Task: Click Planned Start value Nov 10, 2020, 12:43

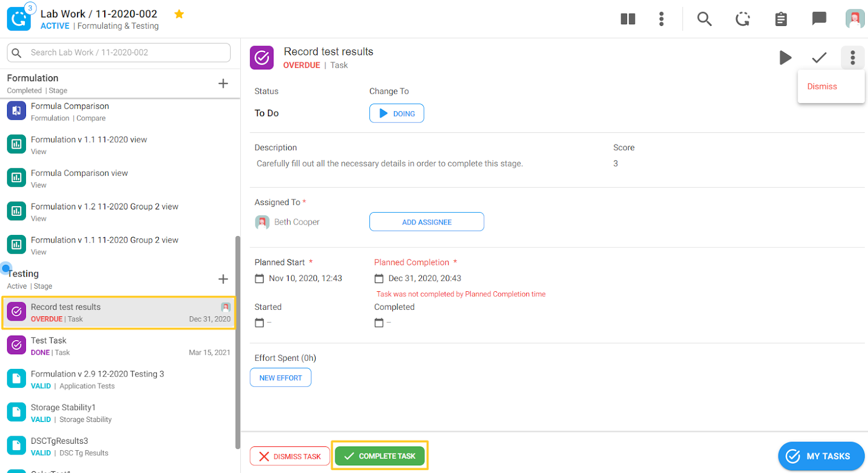Action: pos(305,278)
